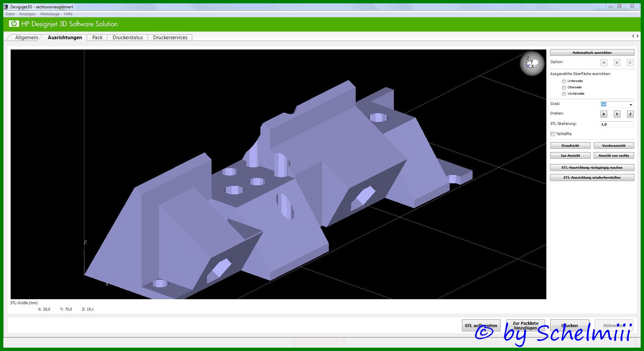This screenshot has width=644, height=351.
Task: Switch to Draufsicht view
Action: tap(570, 145)
